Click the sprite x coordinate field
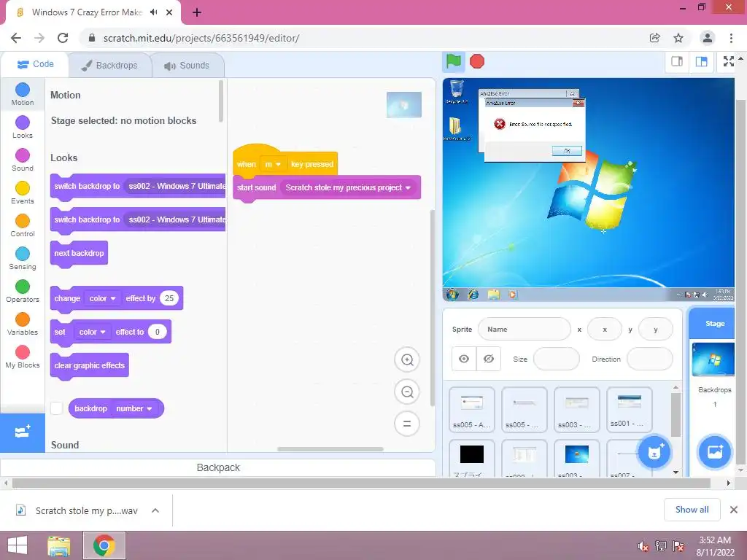Image resolution: width=747 pixels, height=560 pixels. click(x=605, y=329)
